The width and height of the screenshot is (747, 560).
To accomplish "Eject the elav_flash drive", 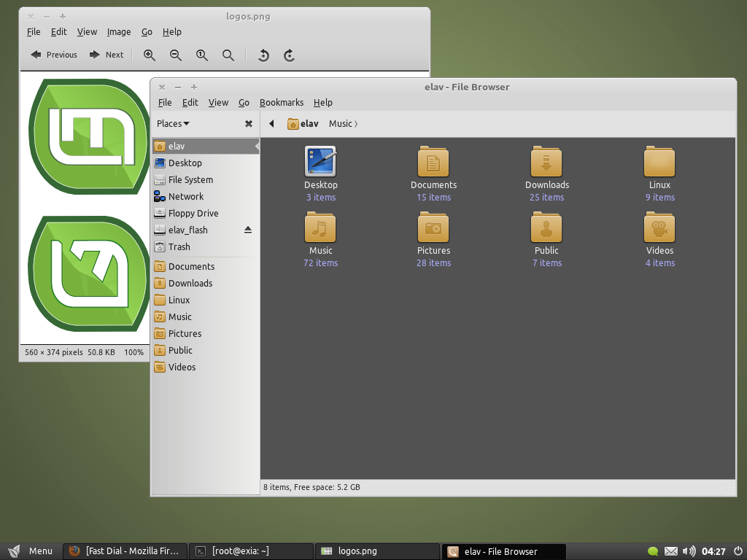I will [248, 230].
